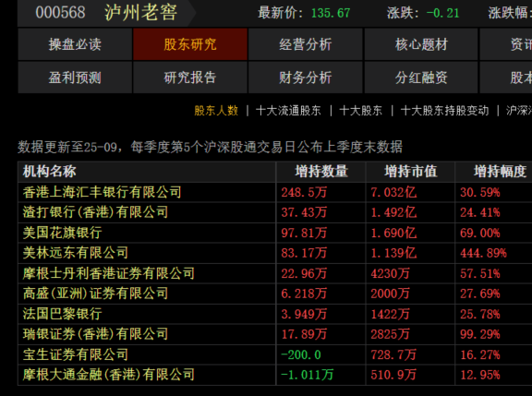Image resolution: width=532 pixels, height=396 pixels.
Task: Click the latest price 135.67
Action: point(331,13)
